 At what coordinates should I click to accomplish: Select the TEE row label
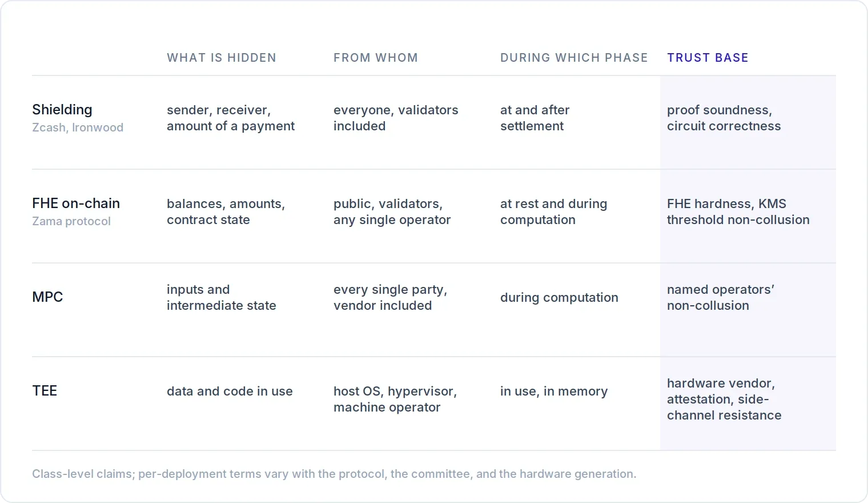click(x=45, y=391)
